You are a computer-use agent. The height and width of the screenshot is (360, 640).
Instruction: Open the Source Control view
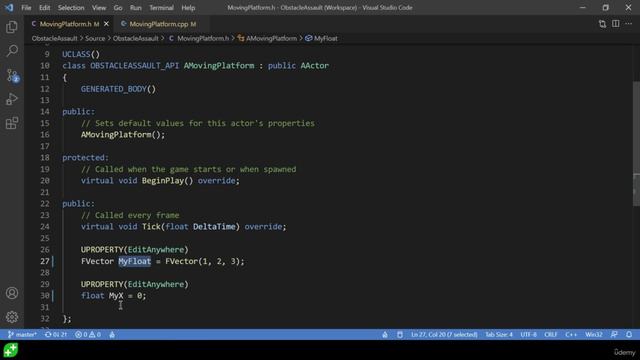[12, 76]
